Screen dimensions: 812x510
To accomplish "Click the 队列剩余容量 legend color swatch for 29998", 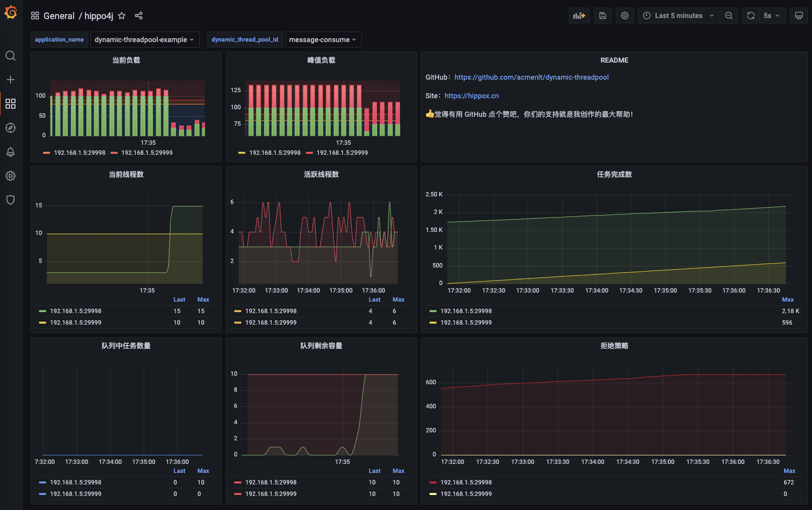I will click(238, 482).
